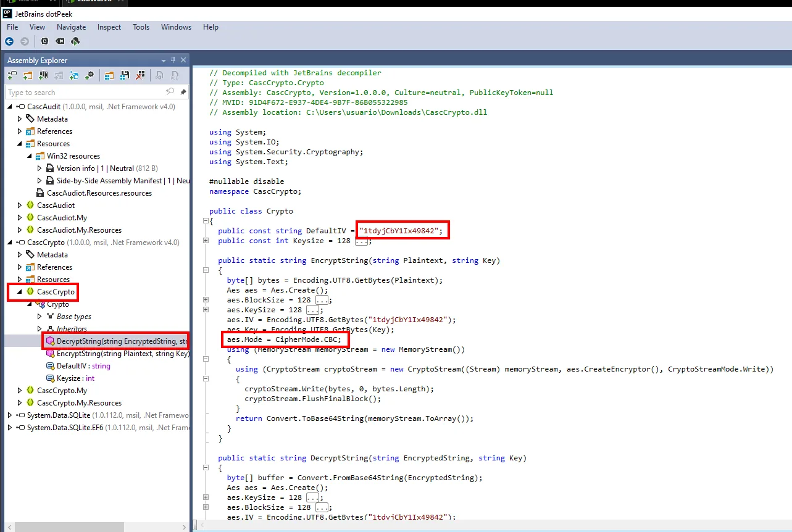The image size is (792, 532).
Task: Click the blue bubbles icon with green plus
Action: [x=74, y=75]
